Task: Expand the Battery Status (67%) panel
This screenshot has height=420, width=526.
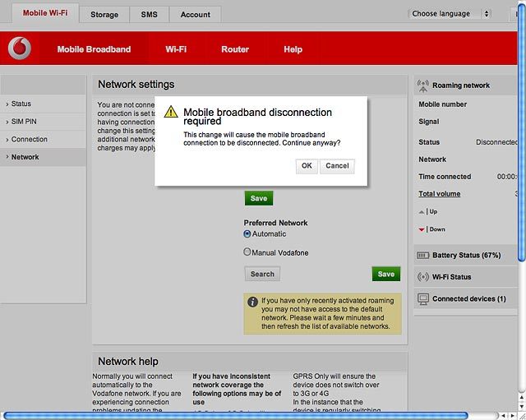Action: click(x=466, y=256)
